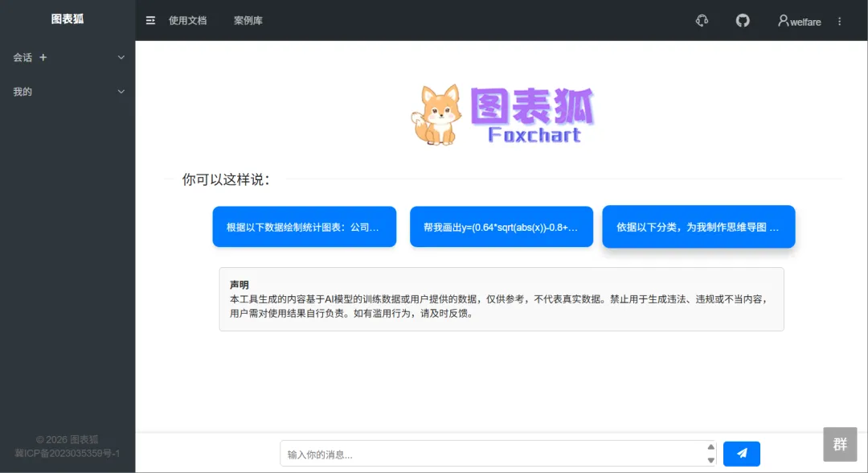Open the 案例库 menu item
This screenshot has width=868, height=473.
point(248,20)
